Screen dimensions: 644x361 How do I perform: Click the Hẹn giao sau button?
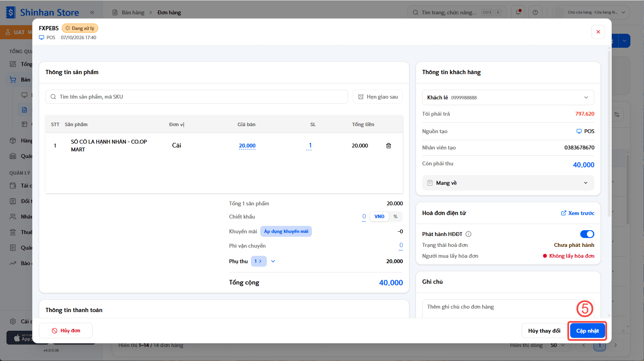[378, 97]
